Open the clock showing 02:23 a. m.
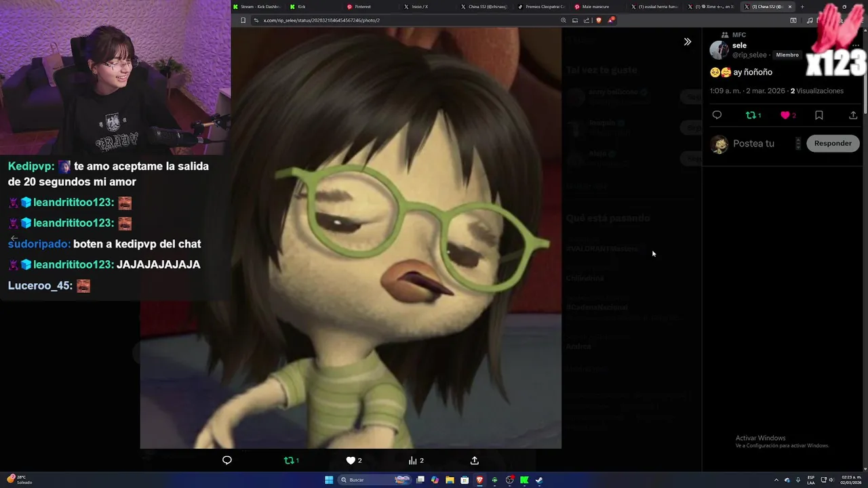 pos(852,480)
